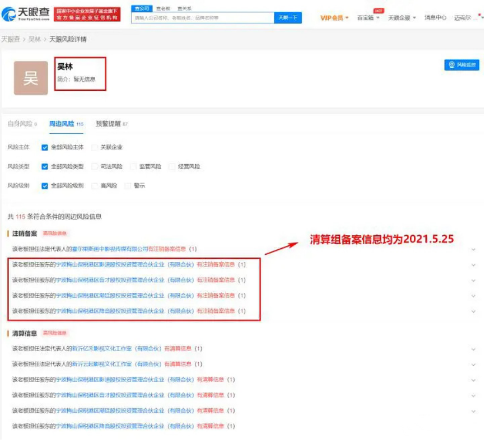The image size is (504, 448).
Task: Check 关联企业 checkbox
Action: pos(95,147)
